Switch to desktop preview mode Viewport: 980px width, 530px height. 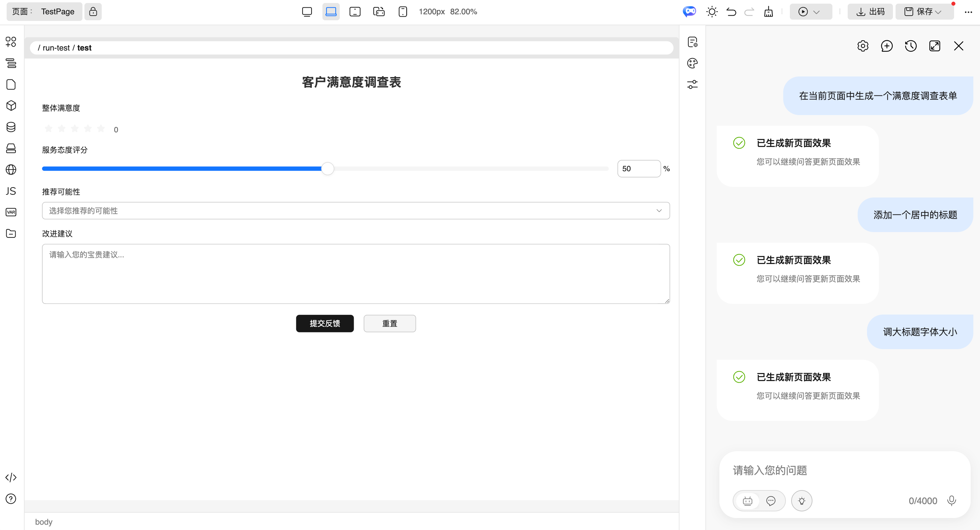(307, 11)
